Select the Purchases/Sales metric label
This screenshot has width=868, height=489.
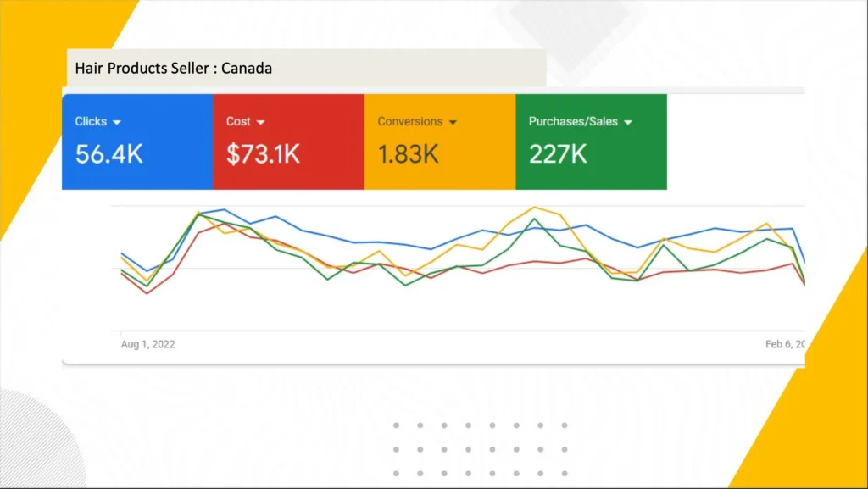point(573,121)
